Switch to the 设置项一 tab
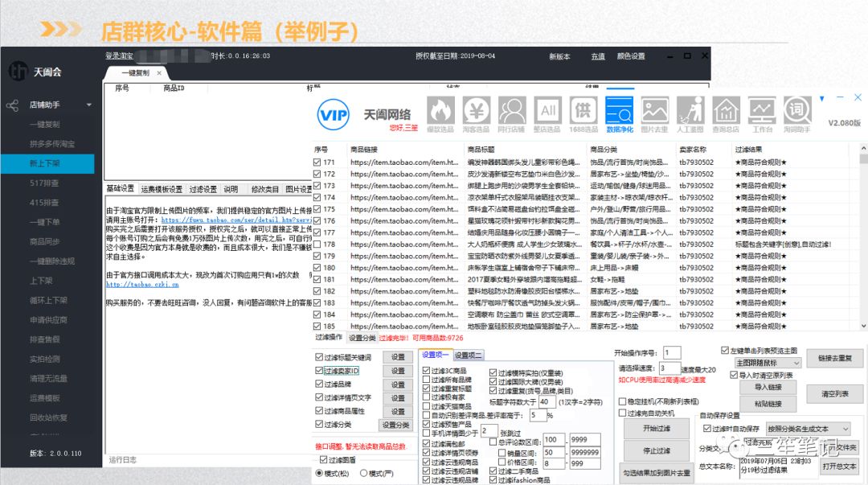Viewport: 868px width, 485px height. 435,355
